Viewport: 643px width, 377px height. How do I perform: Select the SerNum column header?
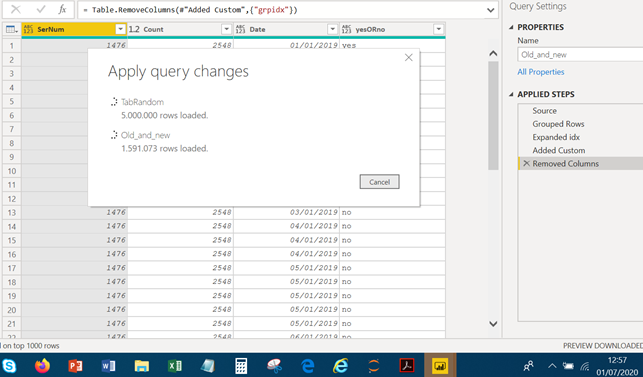pyautogui.click(x=75, y=29)
